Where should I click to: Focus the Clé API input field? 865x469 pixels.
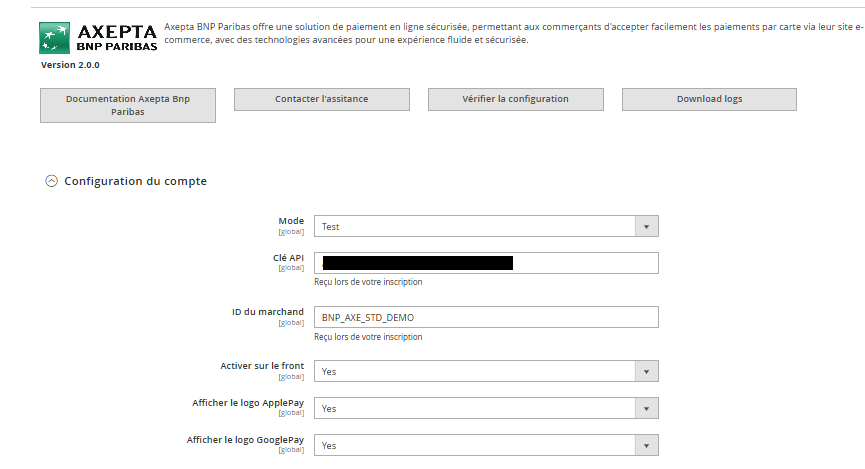point(486,263)
